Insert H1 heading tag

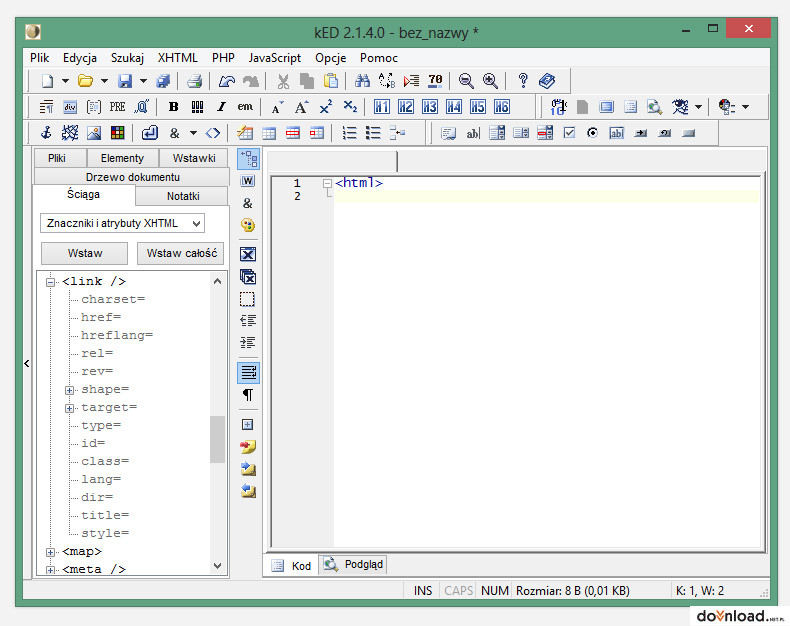pyautogui.click(x=381, y=107)
